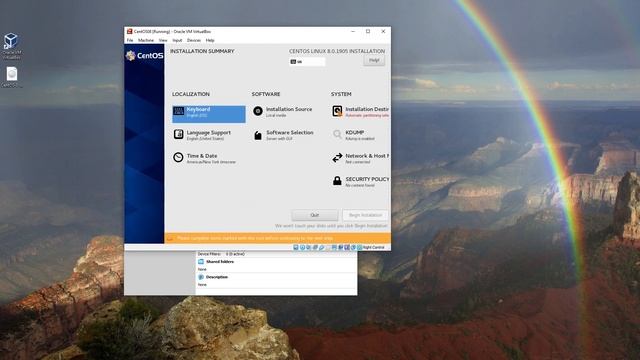Screen dimensions: 640x360
Task: Open Installation Destination disk settings
Action: click(360, 112)
